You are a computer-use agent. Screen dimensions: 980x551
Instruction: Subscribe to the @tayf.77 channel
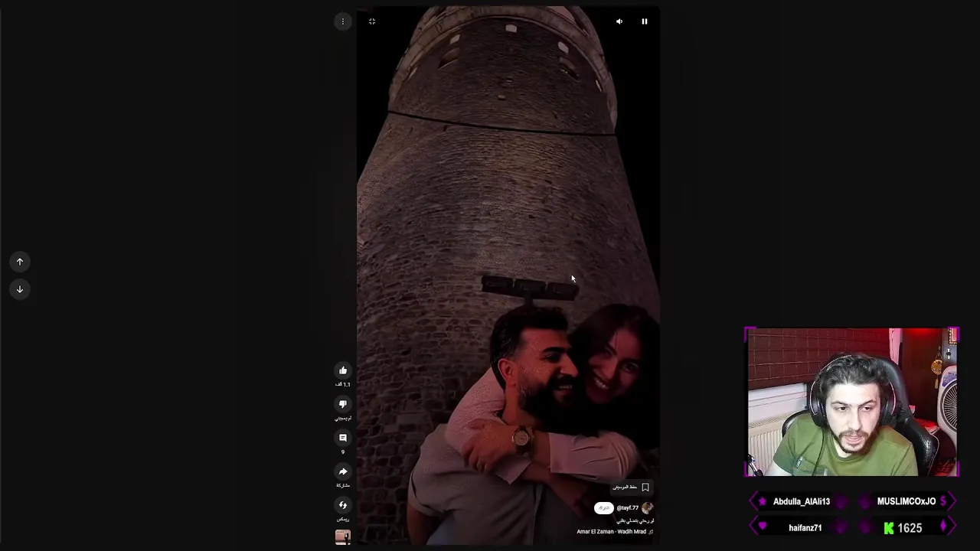point(604,508)
